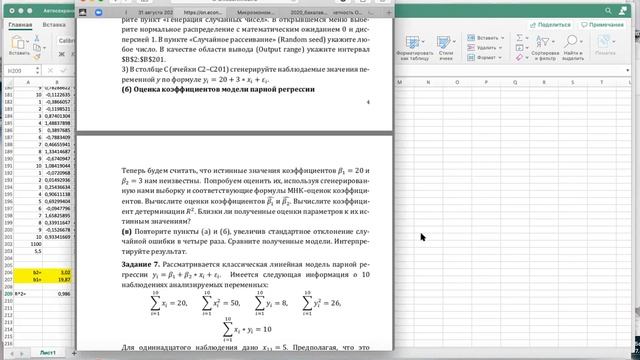Click the Примечания comments button
Viewport: 640px width, 360px height.
[x=602, y=25]
